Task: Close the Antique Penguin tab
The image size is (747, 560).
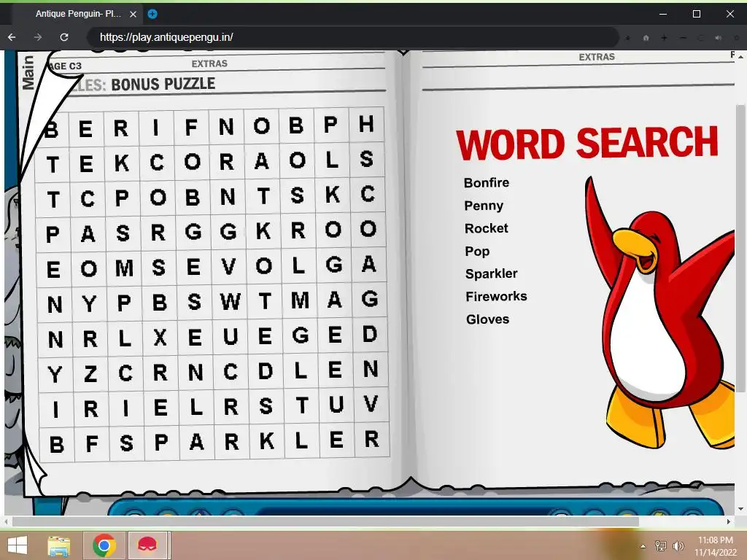Action: [x=133, y=15]
